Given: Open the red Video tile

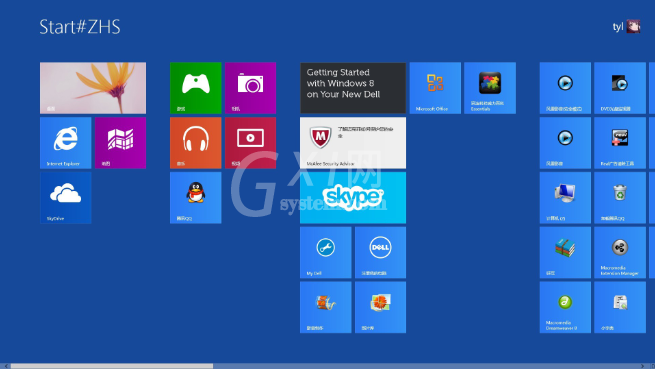Looking at the screenshot, I should (250, 143).
